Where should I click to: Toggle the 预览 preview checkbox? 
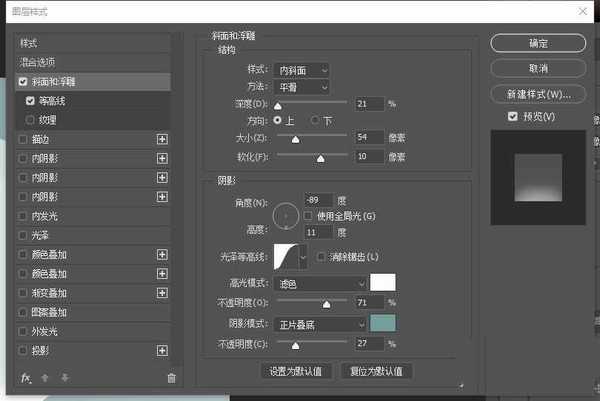coord(513,117)
